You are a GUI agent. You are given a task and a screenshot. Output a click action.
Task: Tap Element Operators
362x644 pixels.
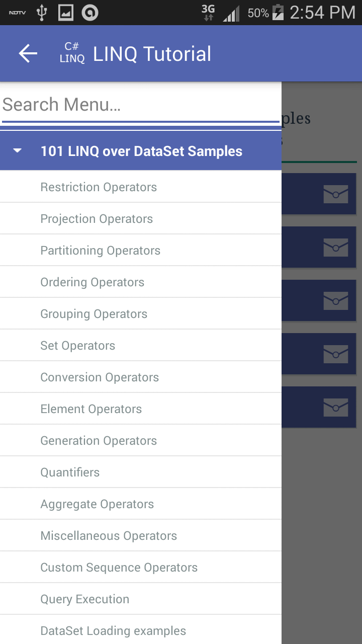pos(91,409)
